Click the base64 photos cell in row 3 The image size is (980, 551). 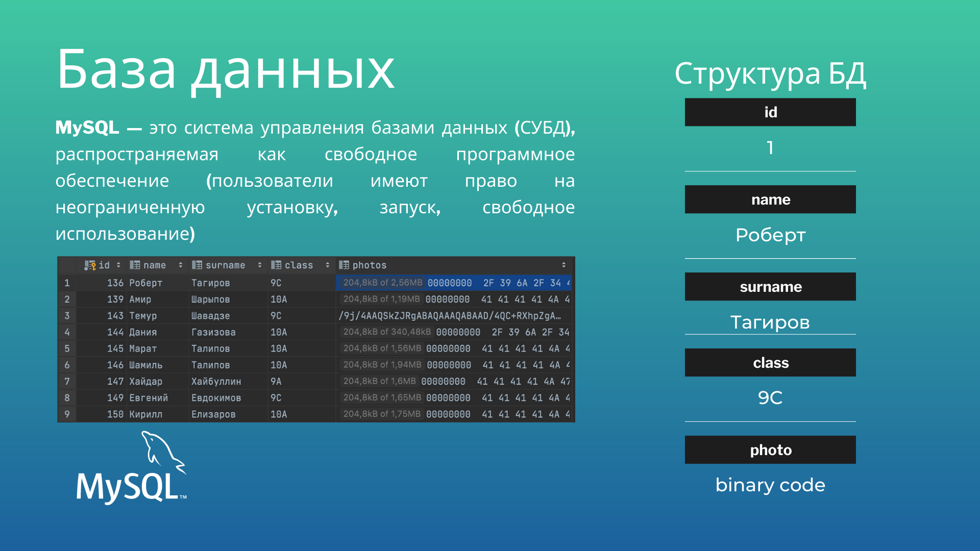coord(449,316)
